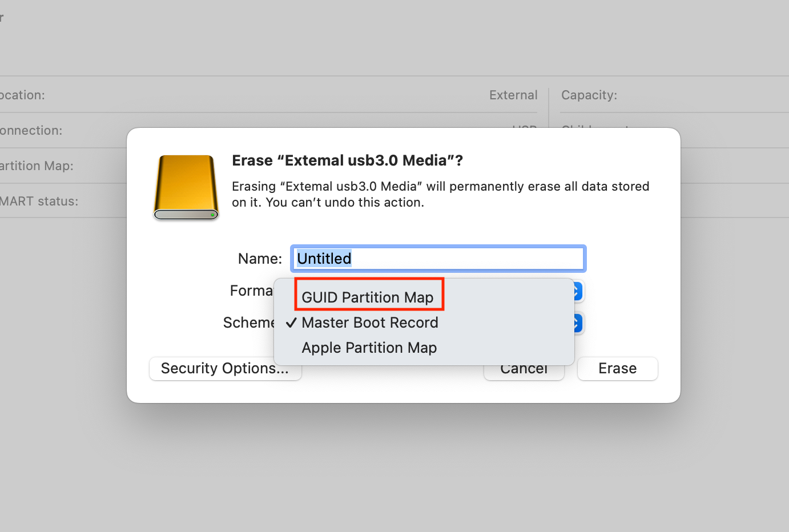This screenshot has width=789, height=532.
Task: Open the Format pop-up arrows
Action: point(578,291)
